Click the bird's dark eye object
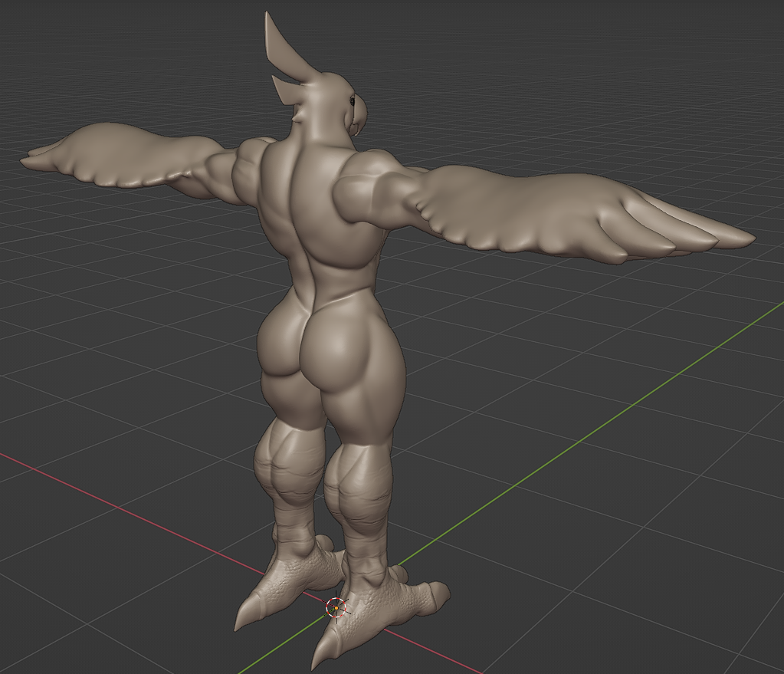Viewport: 784px width, 674px height. pyautogui.click(x=352, y=100)
